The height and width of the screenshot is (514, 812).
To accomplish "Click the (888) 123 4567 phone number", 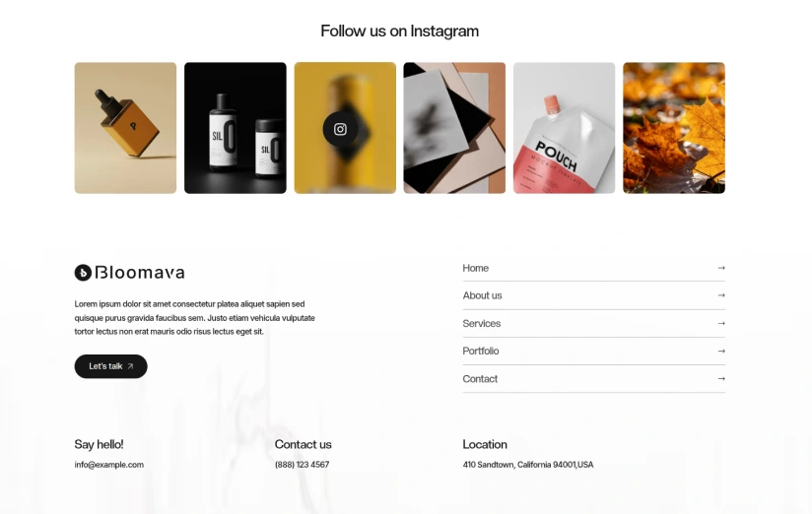I will coord(302,465).
